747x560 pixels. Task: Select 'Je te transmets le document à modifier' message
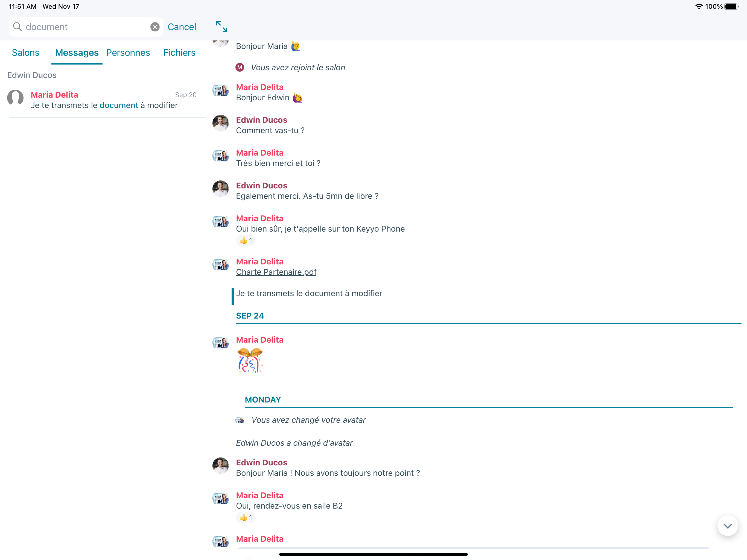point(309,293)
